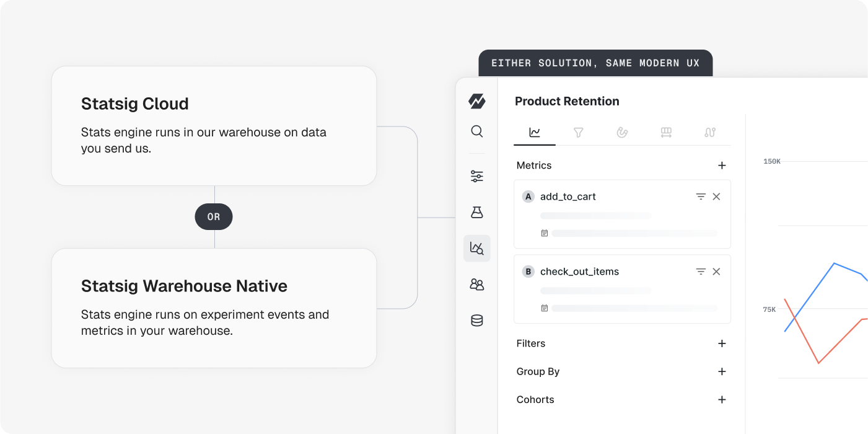
Task: Select the B badge of check_out_items
Action: point(528,272)
